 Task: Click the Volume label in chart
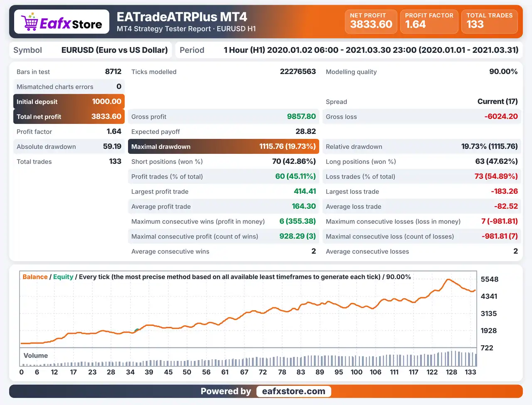coord(36,356)
